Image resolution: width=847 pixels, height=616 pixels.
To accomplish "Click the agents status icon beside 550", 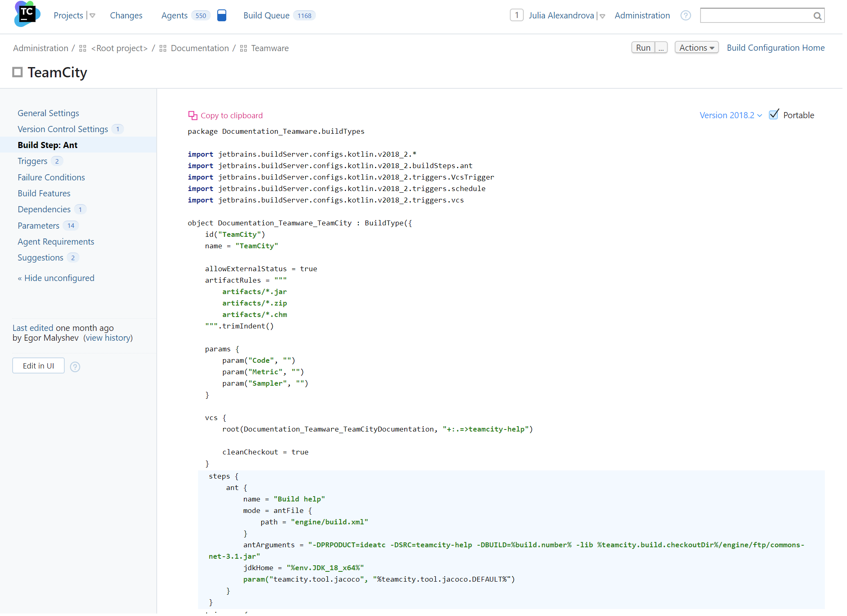I will pos(222,16).
